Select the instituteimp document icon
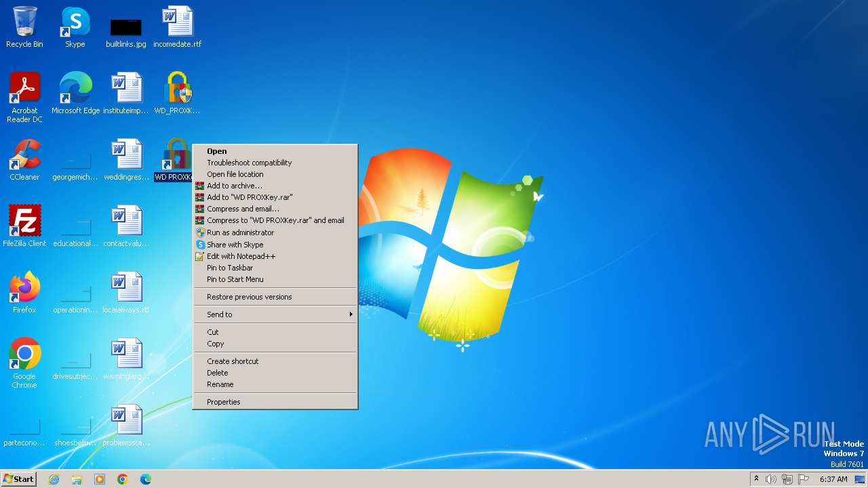The height and width of the screenshot is (488, 868). coord(126,94)
